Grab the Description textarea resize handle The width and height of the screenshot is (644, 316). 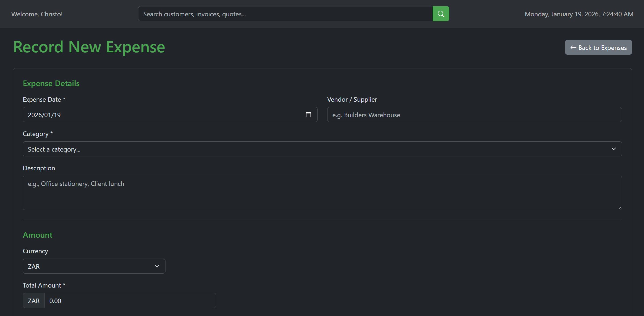(620, 208)
